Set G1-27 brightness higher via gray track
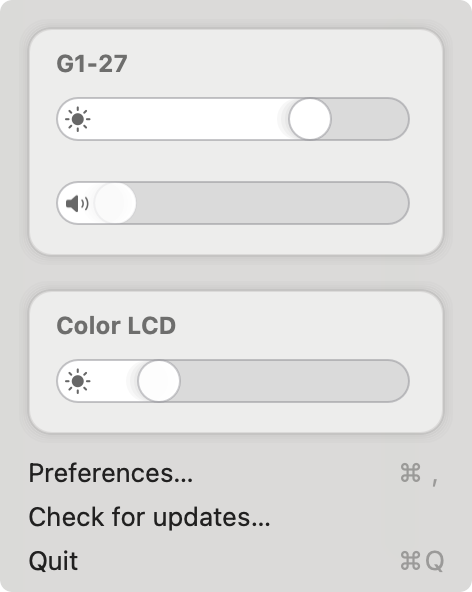 point(370,119)
